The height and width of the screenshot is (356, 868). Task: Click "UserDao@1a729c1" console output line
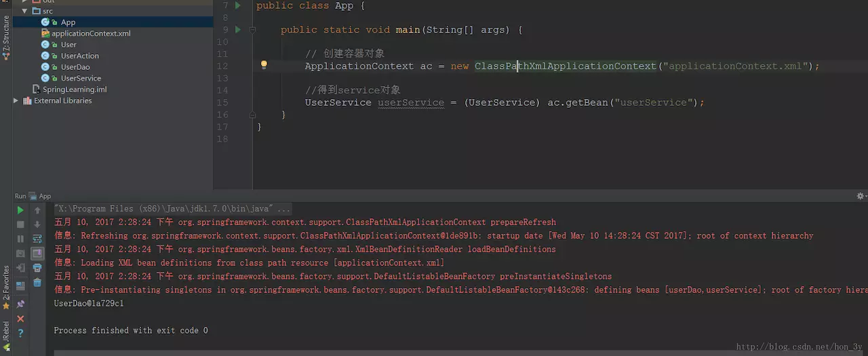coord(89,303)
